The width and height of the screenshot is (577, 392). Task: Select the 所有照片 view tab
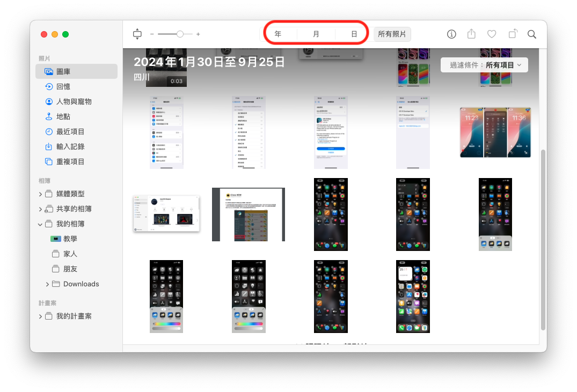392,34
